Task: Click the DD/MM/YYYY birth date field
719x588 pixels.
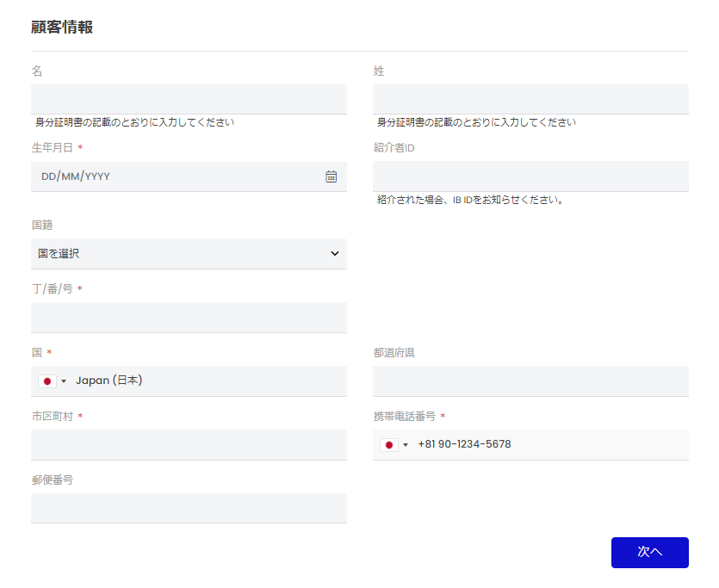Action: click(x=172, y=176)
